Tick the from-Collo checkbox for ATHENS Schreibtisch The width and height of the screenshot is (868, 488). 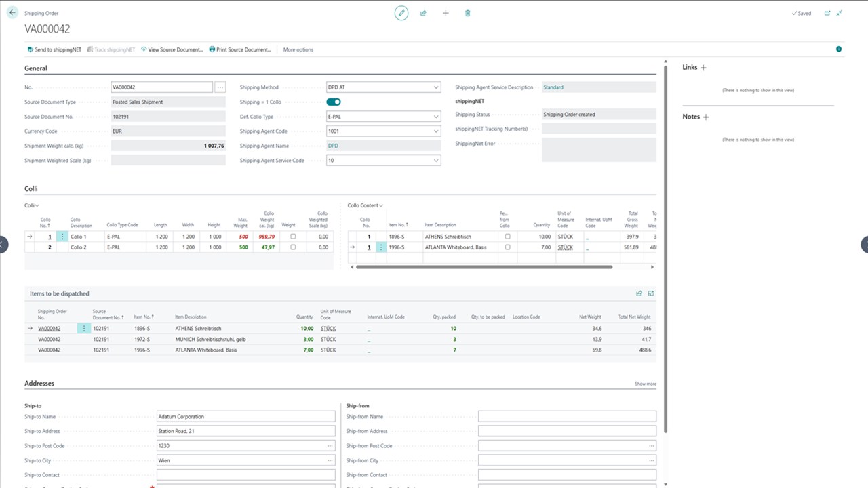[x=507, y=237]
